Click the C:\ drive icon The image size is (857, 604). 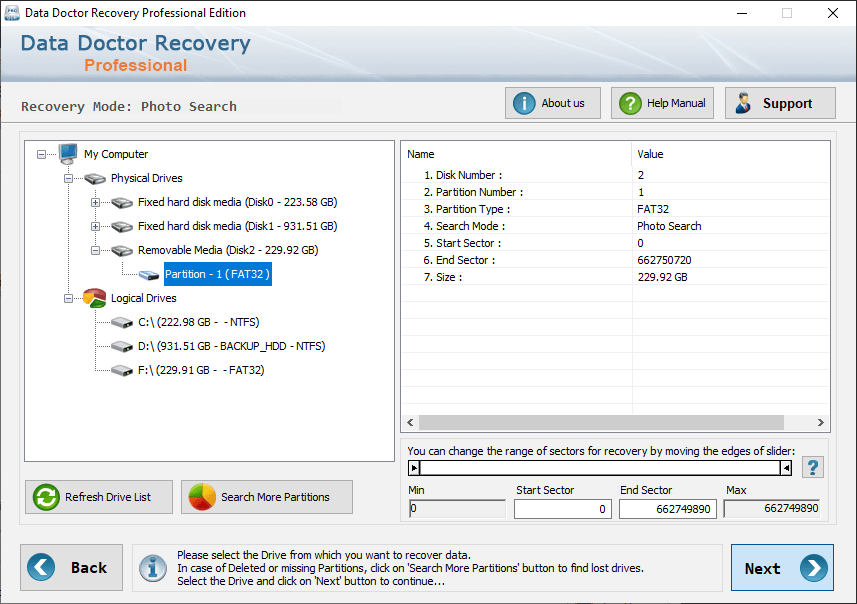(x=122, y=322)
